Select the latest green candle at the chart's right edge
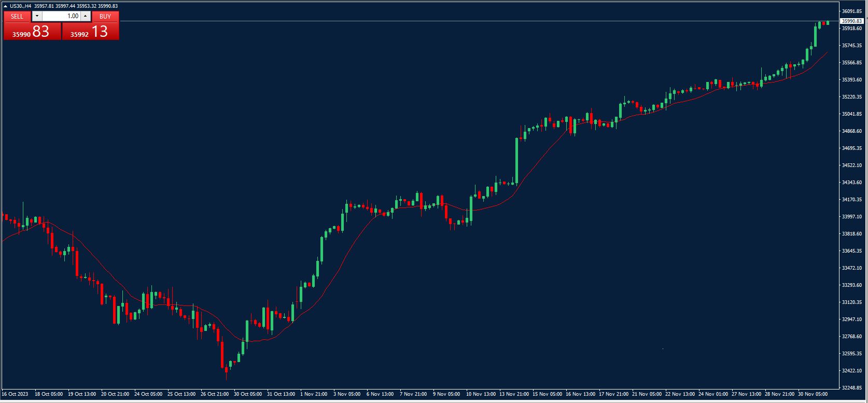 click(x=828, y=22)
